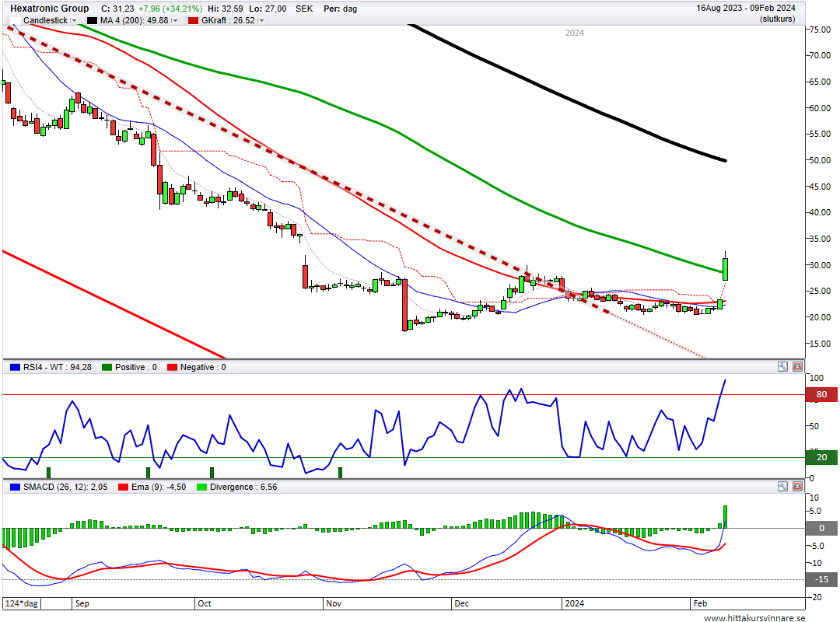840x622 pixels.
Task: Click the faint 2024 year label in the chart
Action: [x=574, y=33]
